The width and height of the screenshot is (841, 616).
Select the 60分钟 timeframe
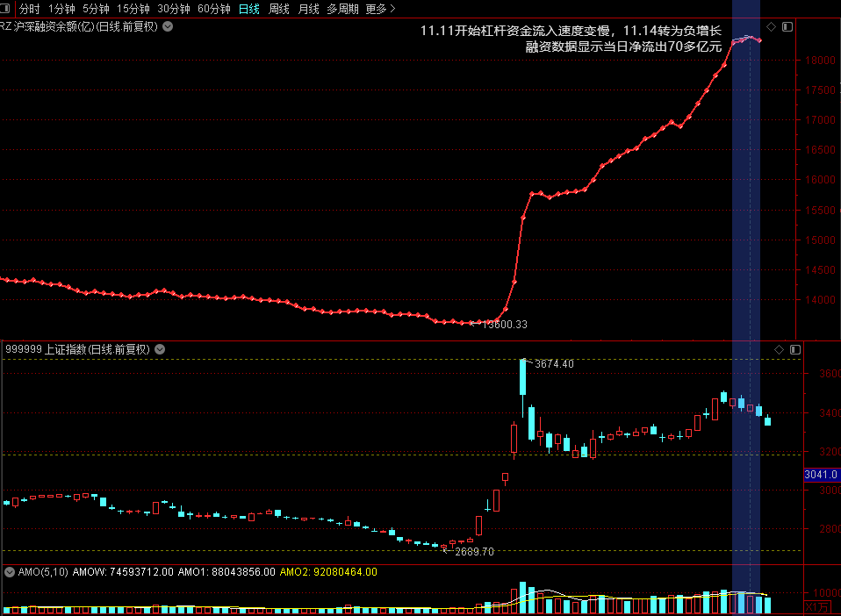213,9
